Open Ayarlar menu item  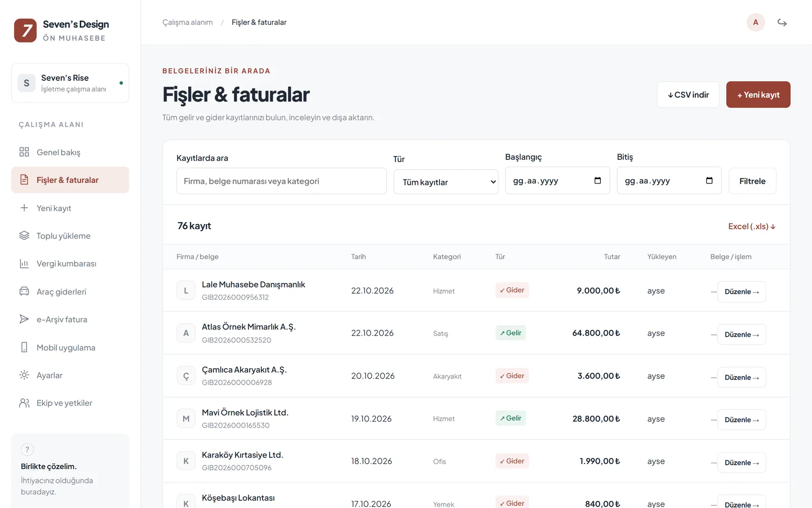click(x=70, y=375)
